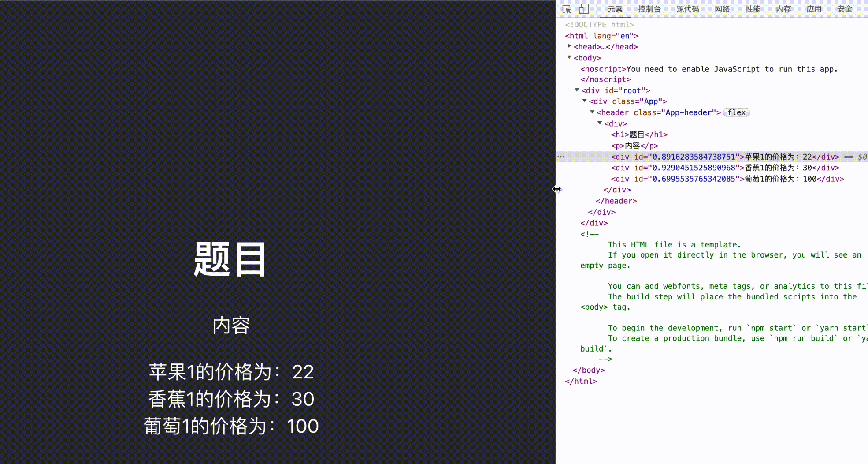Collapse the body element
The height and width of the screenshot is (464, 868).
[569, 57]
